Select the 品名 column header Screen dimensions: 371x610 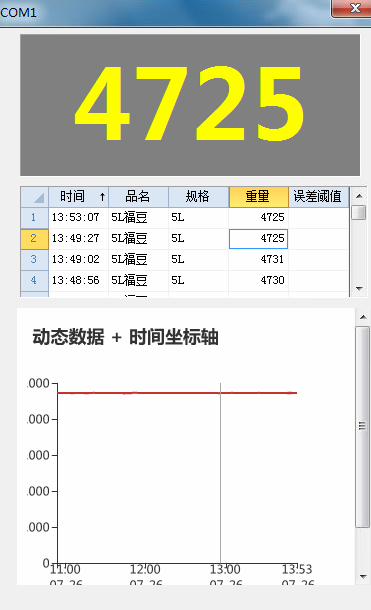coord(138,197)
